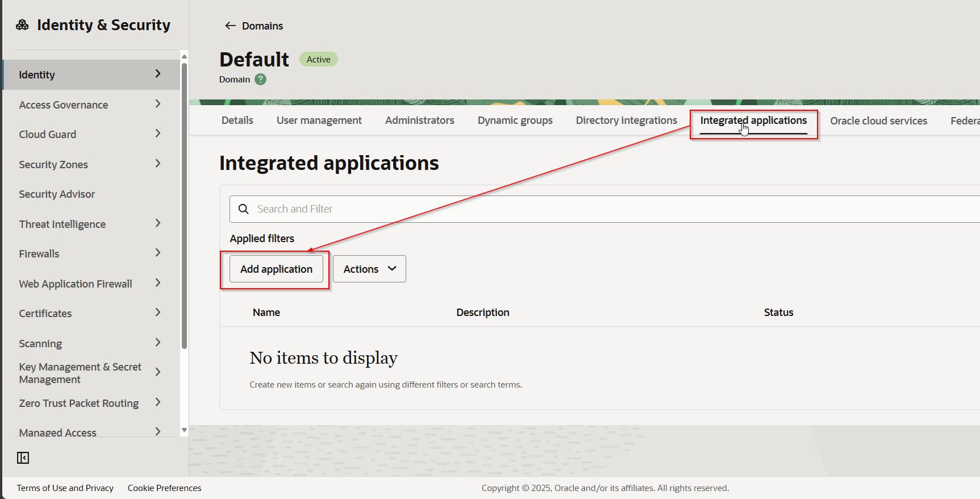
Task: Collapse the sidebar using the panel icon
Action: point(23,458)
